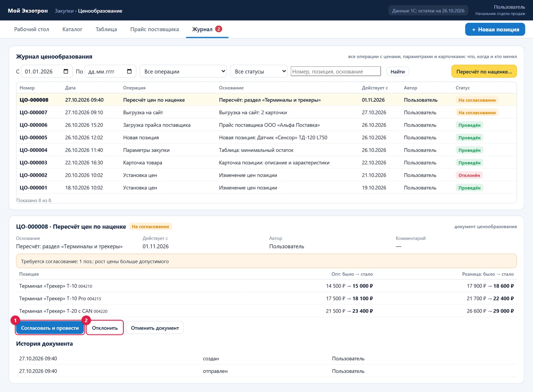This screenshot has height=392, width=533.
Task: Expand the 'Все операции' dropdown
Action: [183, 71]
